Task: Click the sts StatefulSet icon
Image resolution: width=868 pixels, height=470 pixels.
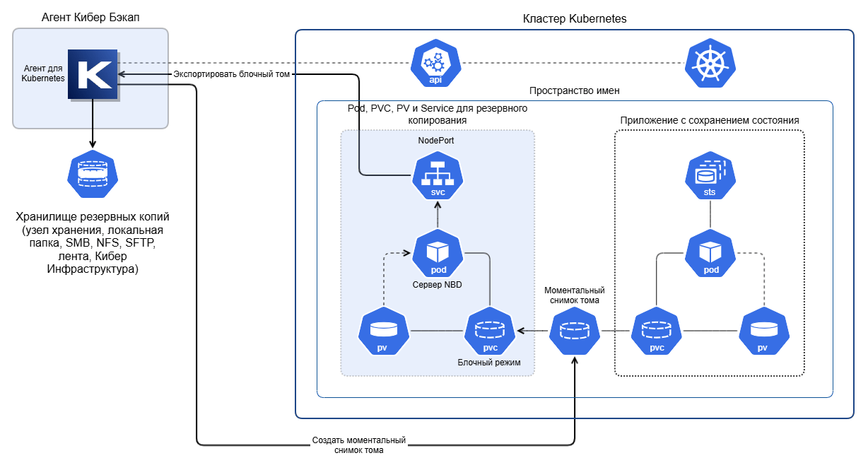Action: [710, 177]
